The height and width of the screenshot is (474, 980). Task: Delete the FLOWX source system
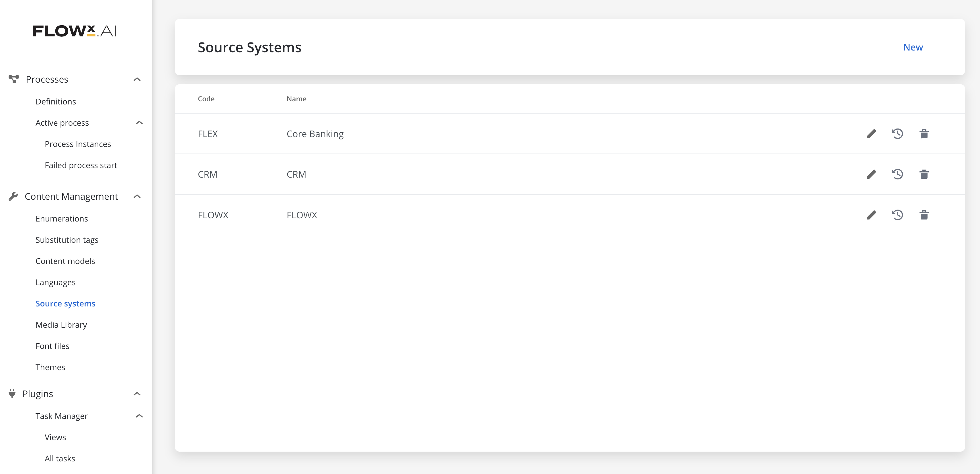click(924, 215)
